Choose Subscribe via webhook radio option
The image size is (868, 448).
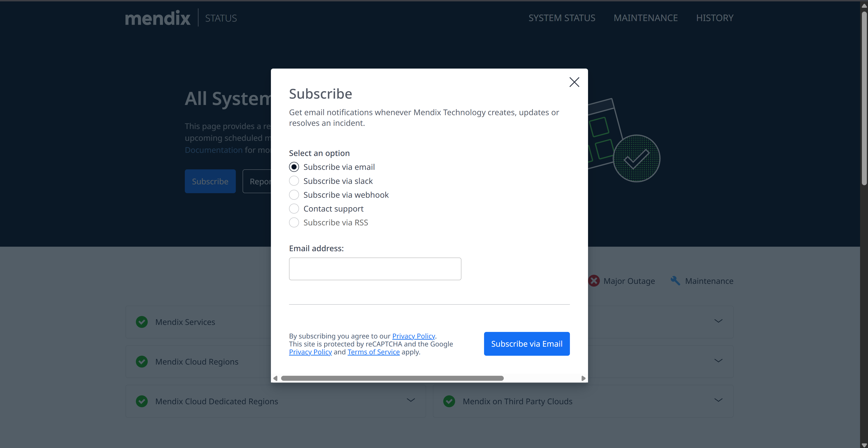[294, 195]
